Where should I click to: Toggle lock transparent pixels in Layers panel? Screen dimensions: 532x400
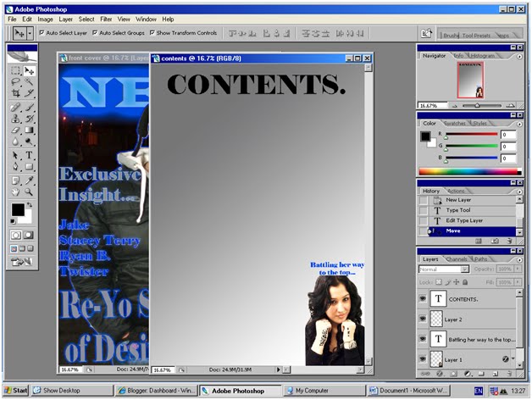point(439,282)
